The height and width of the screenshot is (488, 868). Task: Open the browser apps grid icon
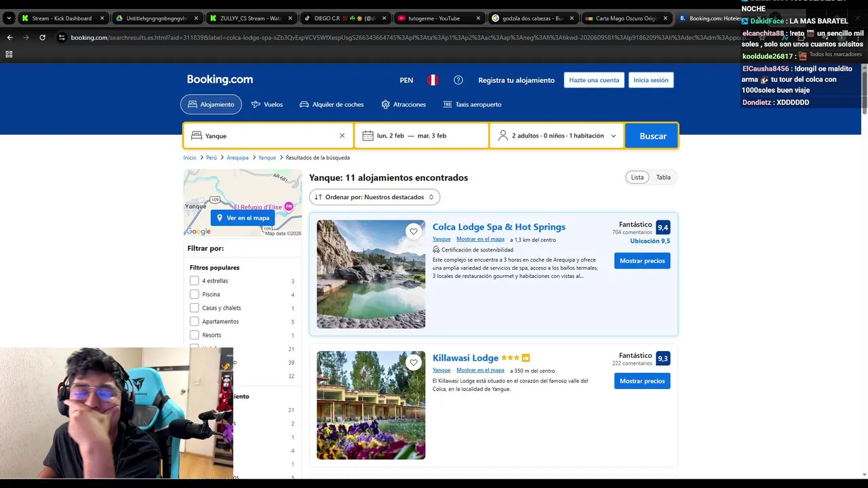coord(9,54)
